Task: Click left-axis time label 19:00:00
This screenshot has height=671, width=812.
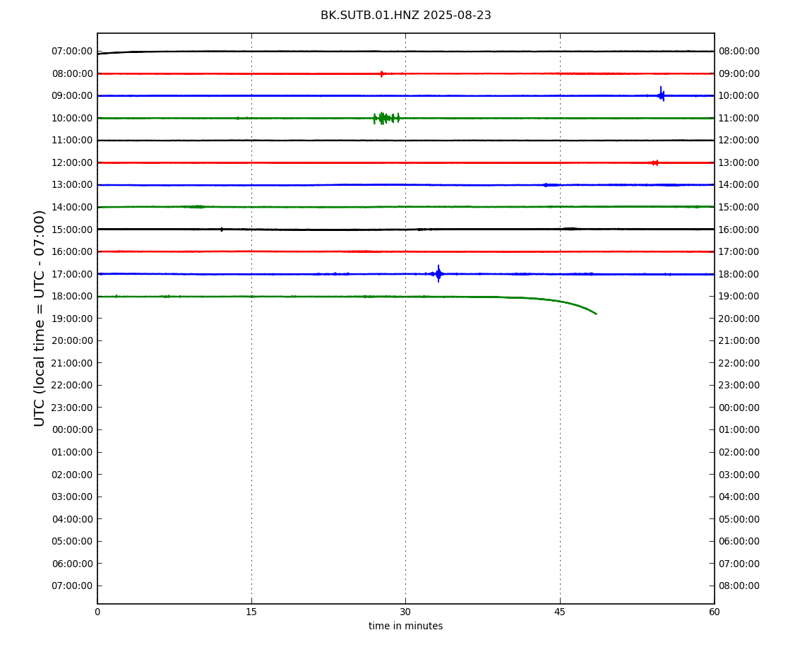Action: pyautogui.click(x=72, y=319)
